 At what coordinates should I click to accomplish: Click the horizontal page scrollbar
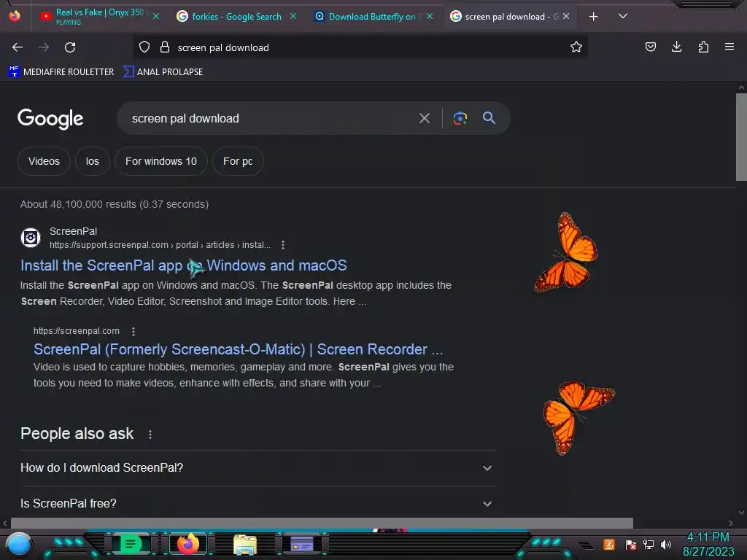click(x=322, y=523)
